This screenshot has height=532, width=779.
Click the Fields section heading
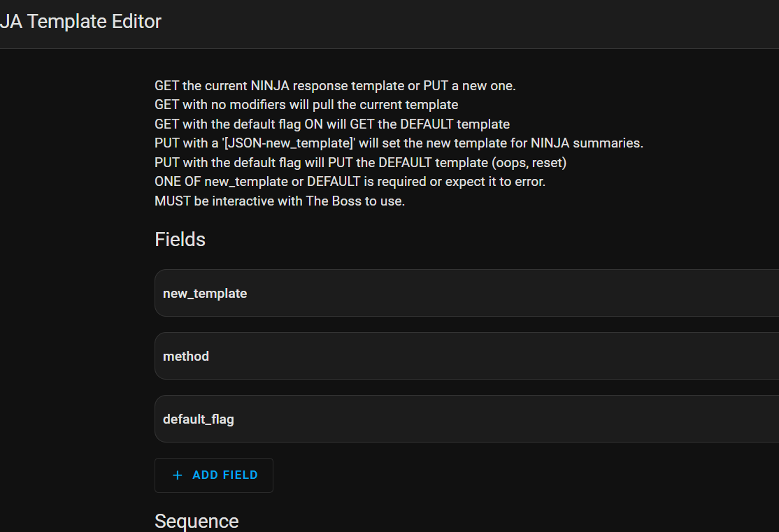click(180, 240)
